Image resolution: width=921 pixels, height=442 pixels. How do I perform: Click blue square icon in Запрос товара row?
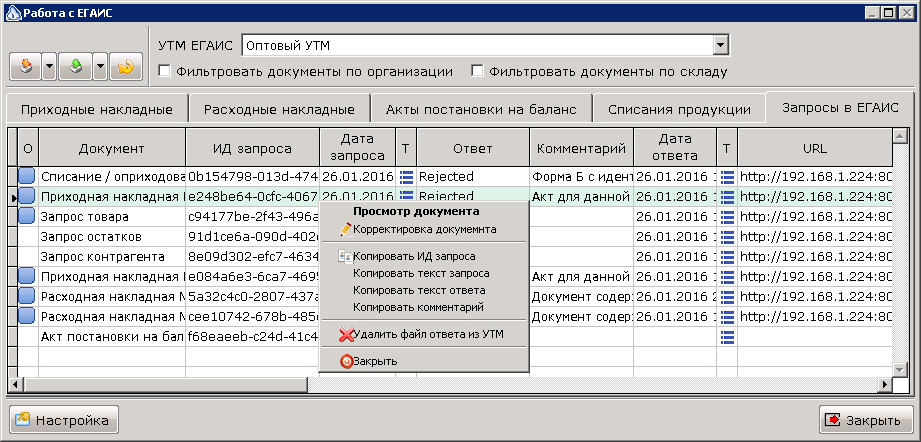pos(27,217)
